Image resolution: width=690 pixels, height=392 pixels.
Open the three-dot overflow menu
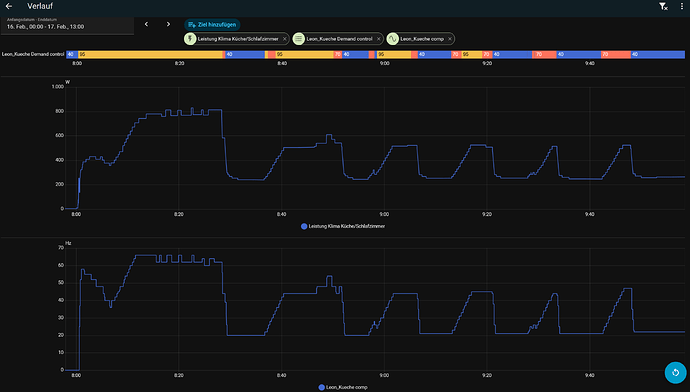point(682,6)
